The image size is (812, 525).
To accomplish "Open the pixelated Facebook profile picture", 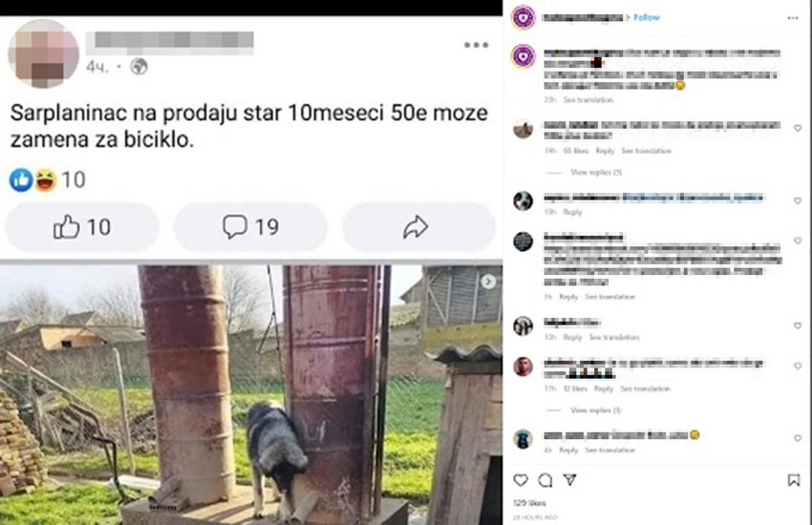I will coord(44,53).
